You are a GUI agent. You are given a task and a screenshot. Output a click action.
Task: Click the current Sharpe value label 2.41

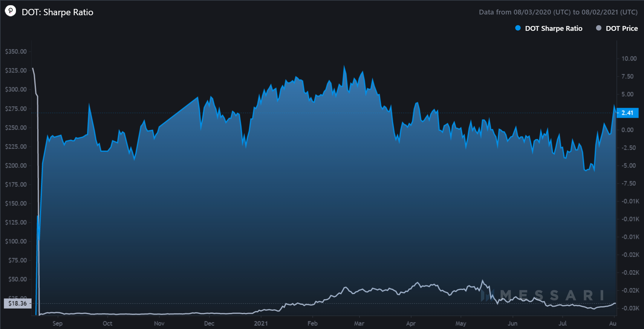tap(627, 113)
